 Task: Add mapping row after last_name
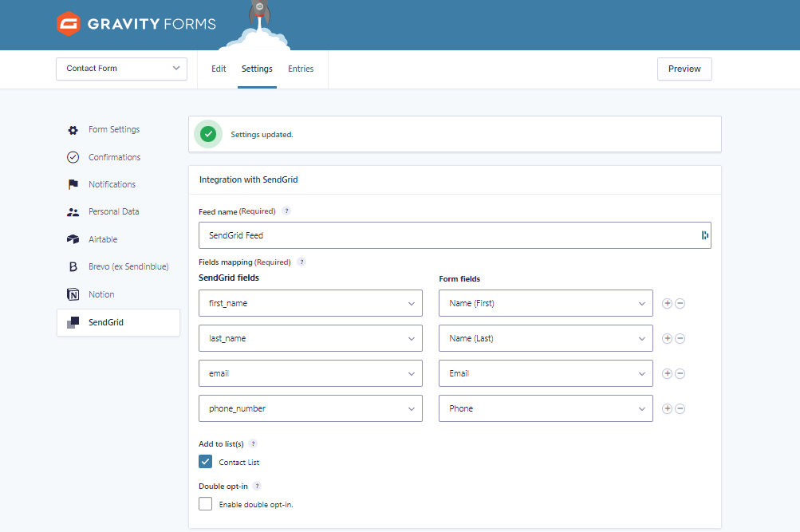pyautogui.click(x=667, y=339)
